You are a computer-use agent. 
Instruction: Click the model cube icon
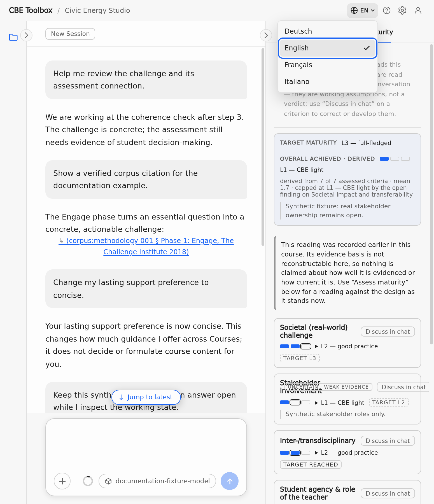click(108, 481)
